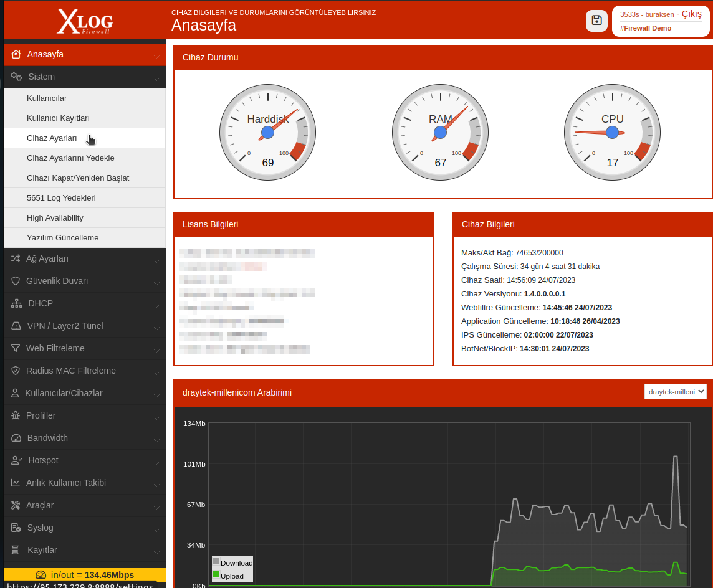Viewport: 713px width, 588px height.
Task: Click the XLOG Firewall logo
Action: [85, 21]
